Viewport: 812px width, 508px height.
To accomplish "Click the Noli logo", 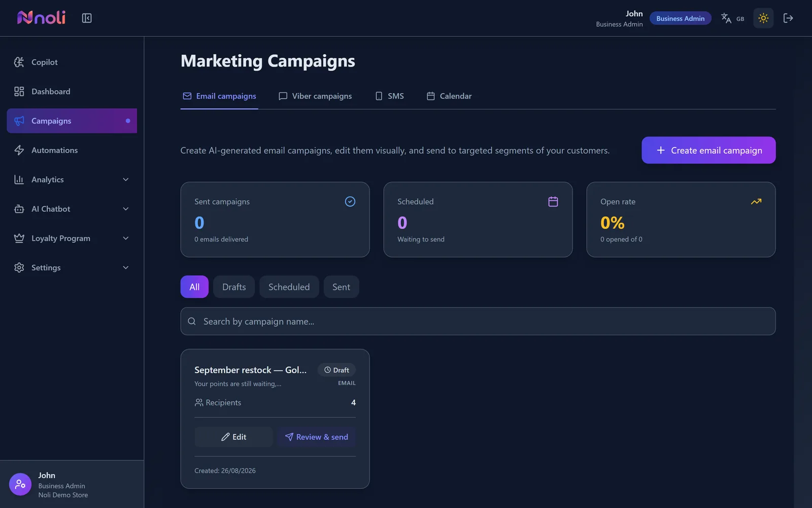I will click(x=41, y=18).
